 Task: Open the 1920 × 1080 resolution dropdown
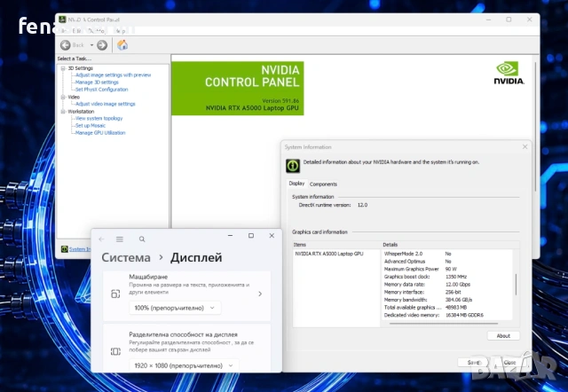tap(184, 365)
